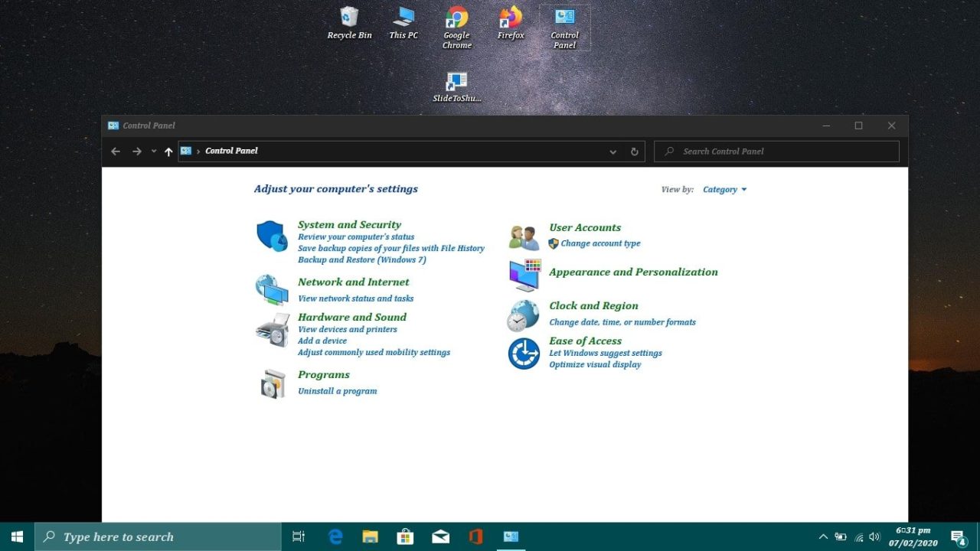Expand the recent locations dropdown arrow
The image size is (980, 551).
click(x=154, y=152)
